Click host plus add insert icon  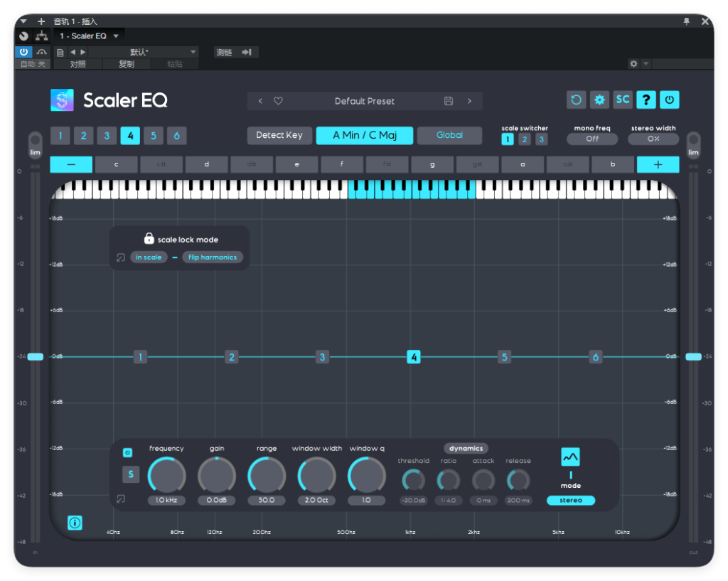pos(41,21)
